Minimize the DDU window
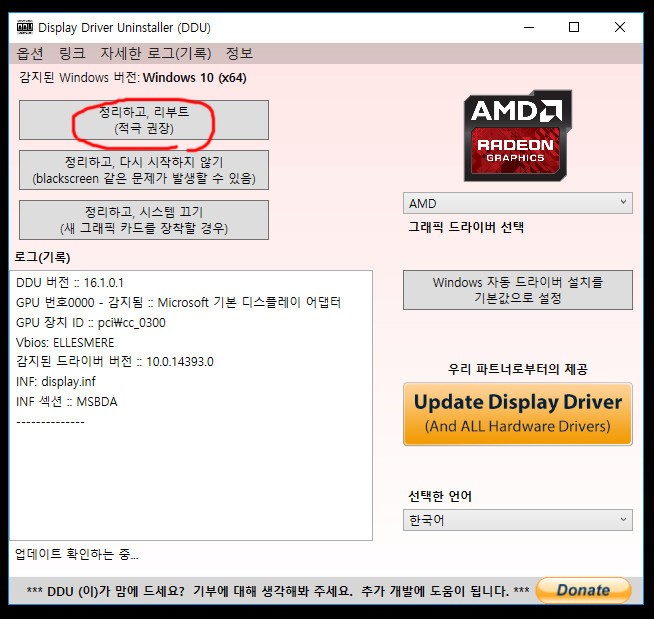The height and width of the screenshot is (619, 654). coord(529,28)
